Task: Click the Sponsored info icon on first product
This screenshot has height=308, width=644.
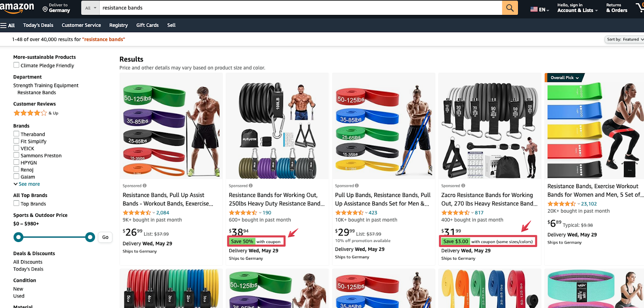Action: (x=144, y=185)
